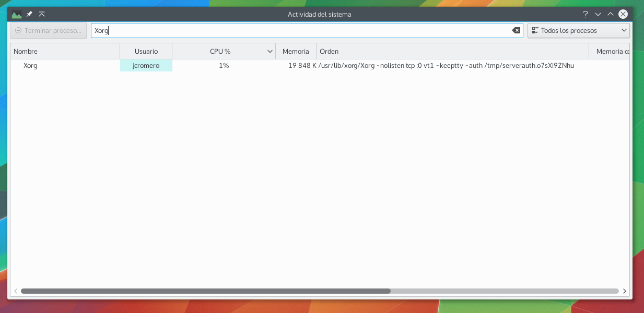Select the Xorg process row name

pyautogui.click(x=30, y=66)
